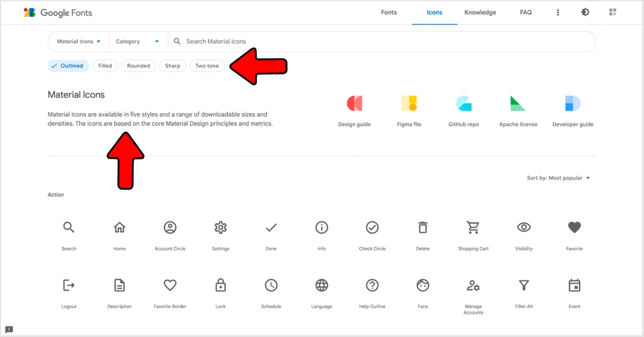644x337 pixels.
Task: Go to the FAQ tab
Action: point(526,12)
